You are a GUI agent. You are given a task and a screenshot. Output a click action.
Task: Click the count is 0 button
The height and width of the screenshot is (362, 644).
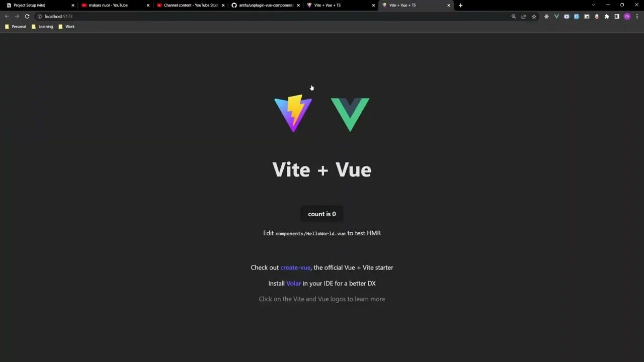click(x=322, y=214)
